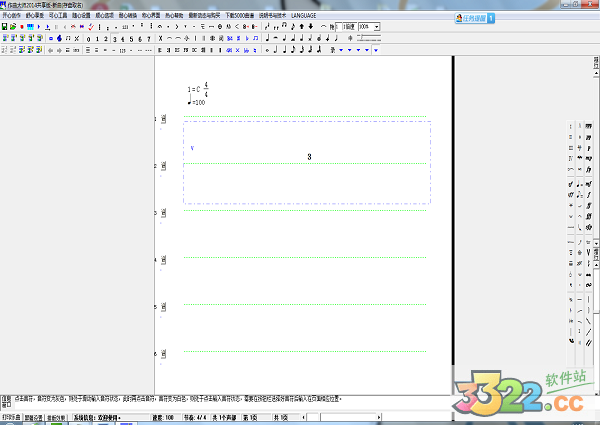Click the large V accent symbol in right palette
The width and height of the screenshot is (600, 425).
point(589,252)
